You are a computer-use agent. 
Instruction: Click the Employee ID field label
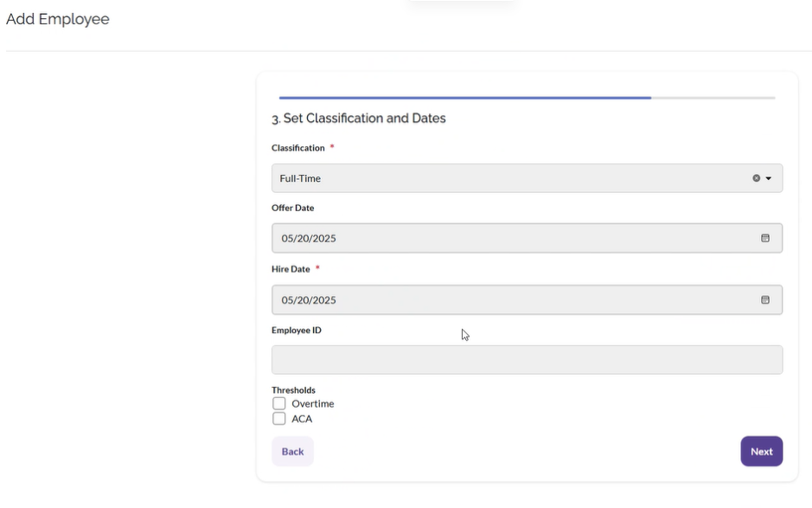click(x=297, y=330)
